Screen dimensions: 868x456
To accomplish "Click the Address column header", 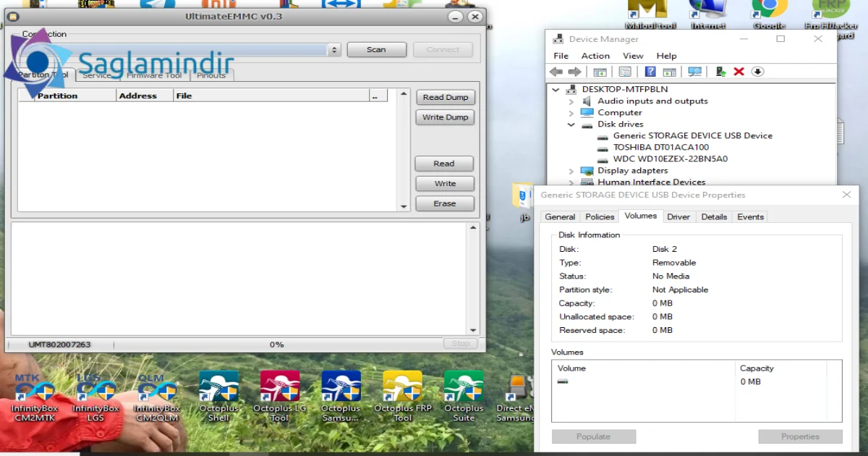I will click(145, 96).
